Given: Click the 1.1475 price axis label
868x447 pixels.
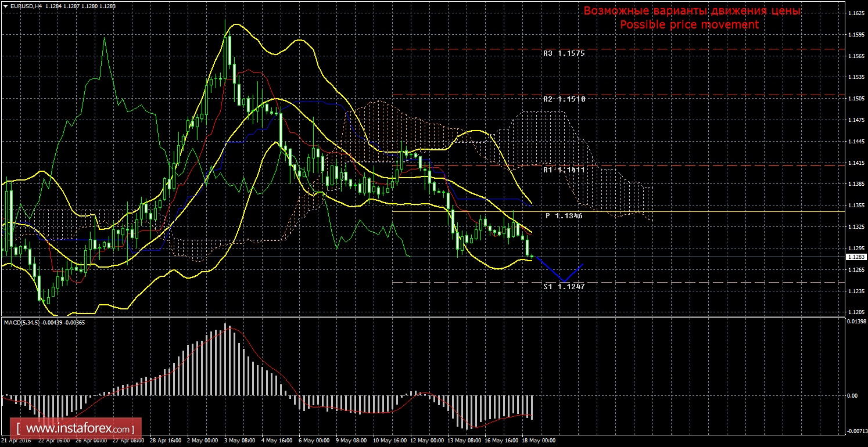Looking at the screenshot, I should click(x=856, y=120).
